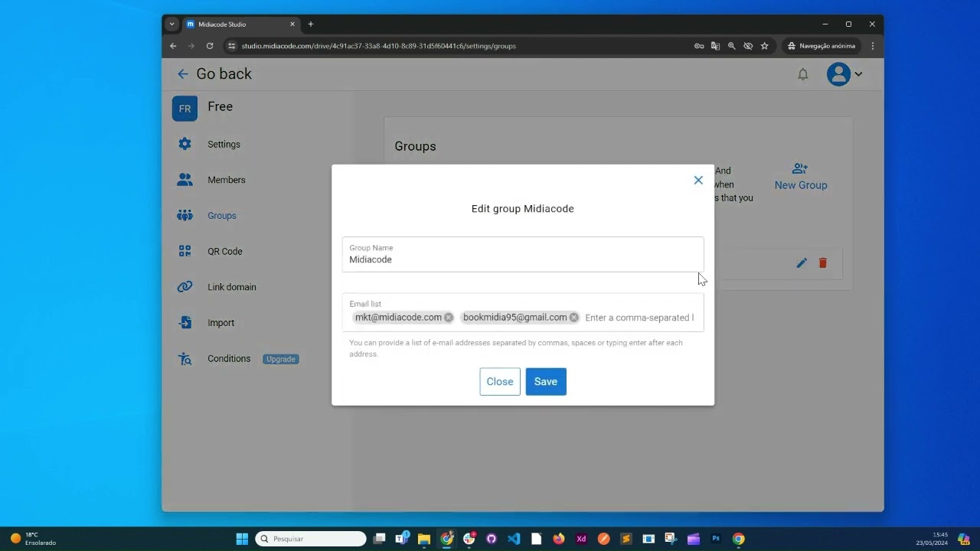This screenshot has height=551, width=980.
Task: Open Chrome three-dot menu
Action: [873, 46]
